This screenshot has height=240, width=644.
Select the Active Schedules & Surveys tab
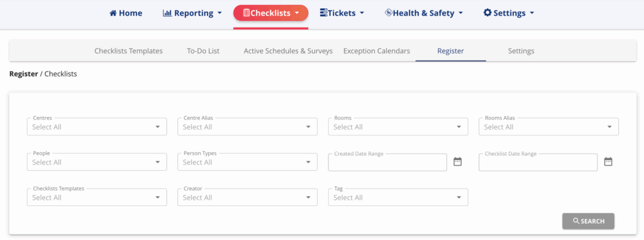coord(288,52)
